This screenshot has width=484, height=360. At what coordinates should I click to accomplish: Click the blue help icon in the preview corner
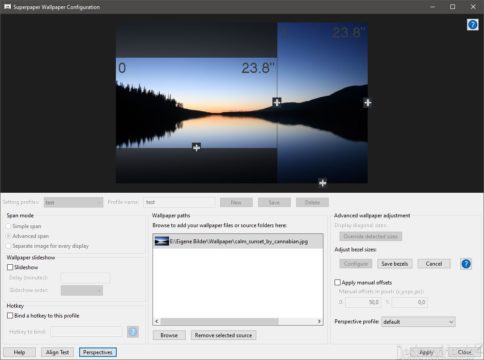click(472, 25)
